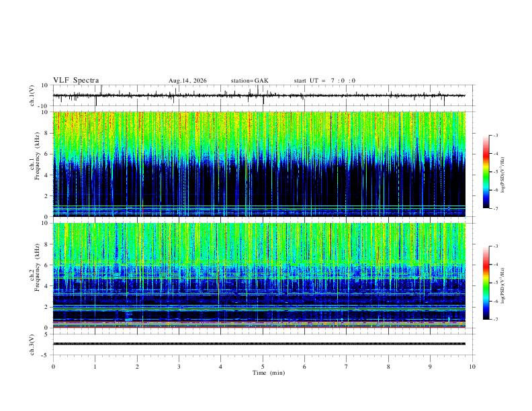Click the ch.2 spectrogram green upper band

[x=259, y=243]
